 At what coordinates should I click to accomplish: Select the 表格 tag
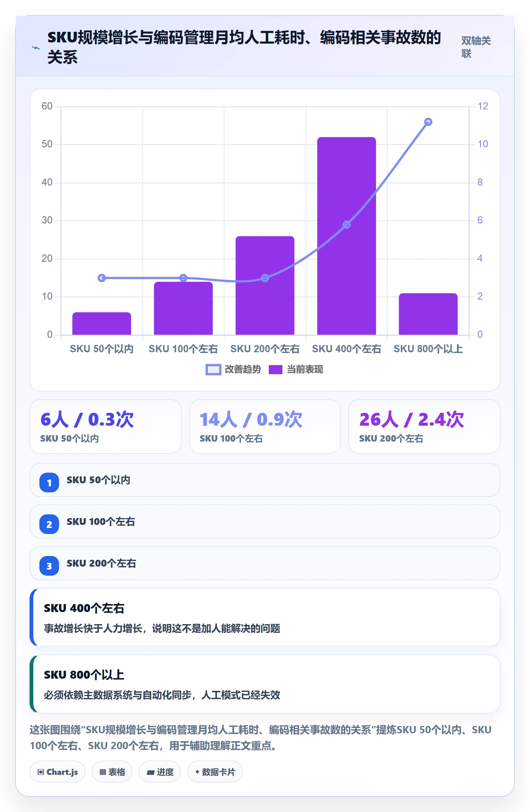[112, 772]
